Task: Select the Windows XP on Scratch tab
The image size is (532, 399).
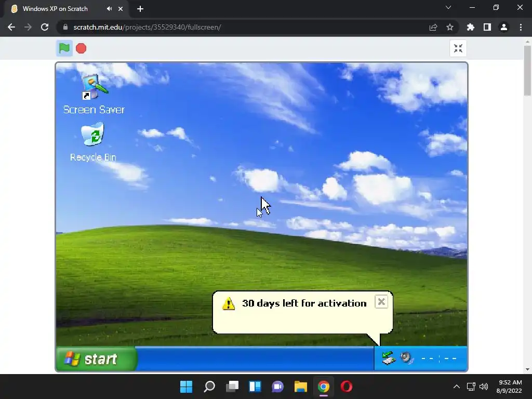Action: (x=66, y=9)
